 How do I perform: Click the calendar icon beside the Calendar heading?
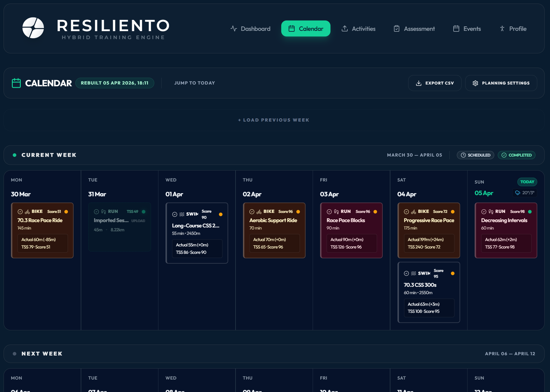click(x=16, y=83)
